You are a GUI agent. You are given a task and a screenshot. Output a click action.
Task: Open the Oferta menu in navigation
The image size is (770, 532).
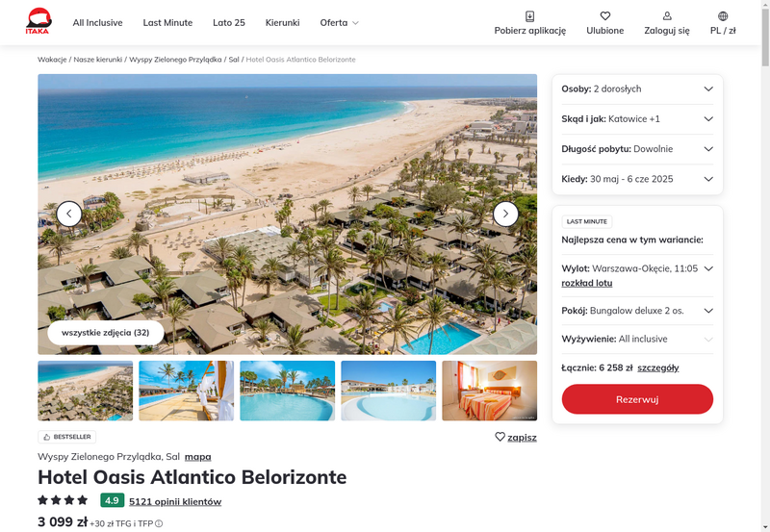click(x=340, y=22)
